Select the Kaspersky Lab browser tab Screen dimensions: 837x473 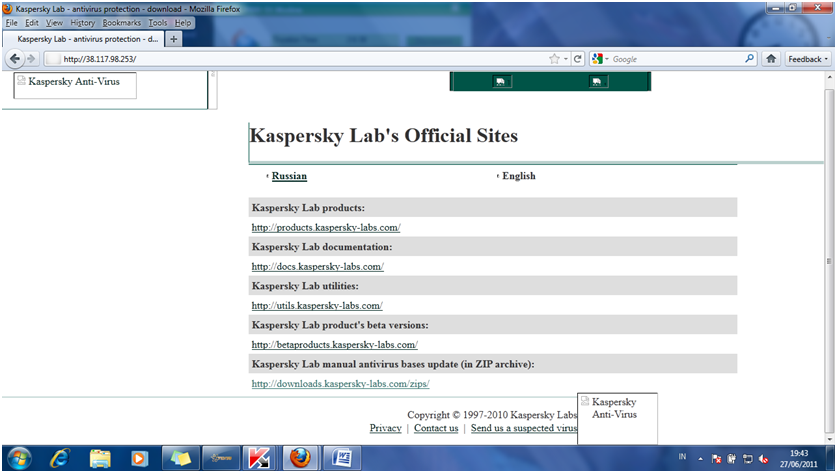(x=83, y=39)
